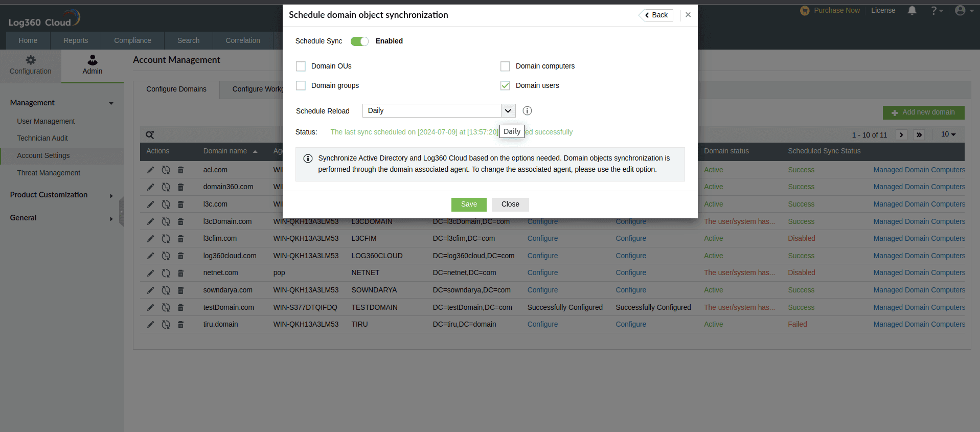Viewport: 980px width, 432px height.
Task: Uncheck the Domain users checkbox
Action: [505, 85]
